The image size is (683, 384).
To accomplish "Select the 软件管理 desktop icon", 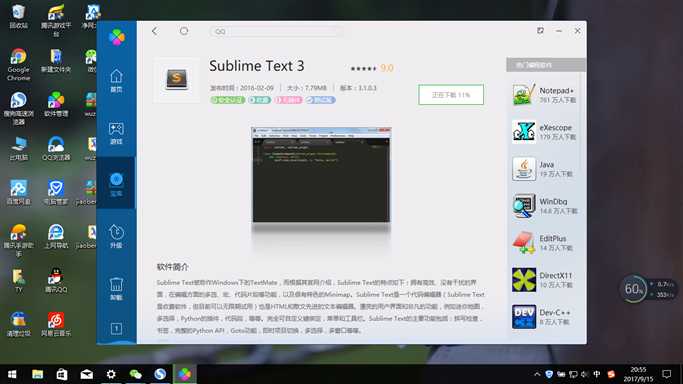I will [56, 104].
